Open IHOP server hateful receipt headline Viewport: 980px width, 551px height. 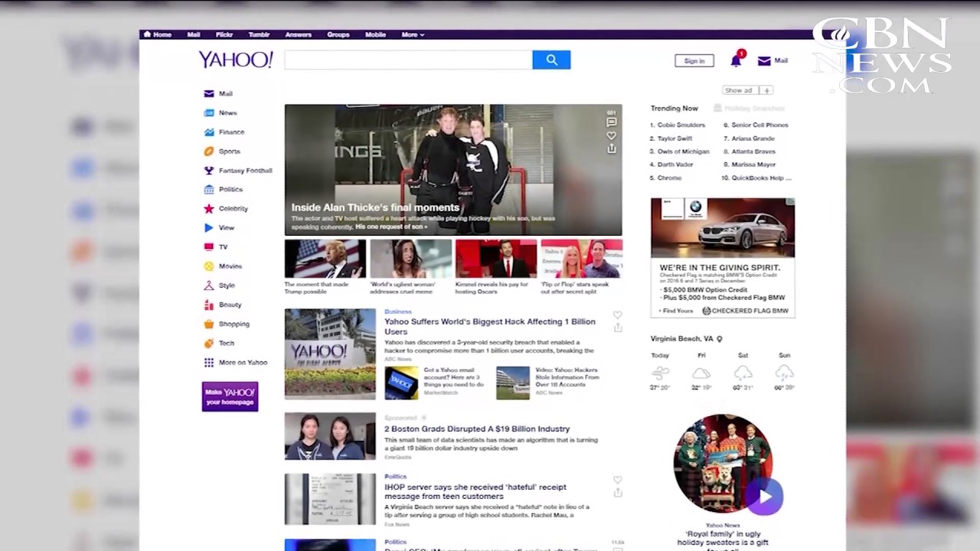coord(475,491)
